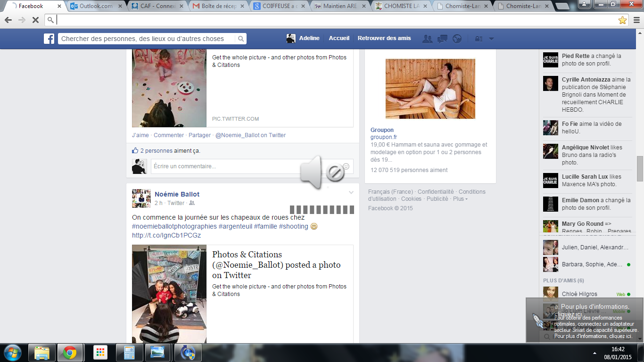Click the thumbs-up likes icon
This screenshot has width=644, height=362.
point(135,150)
